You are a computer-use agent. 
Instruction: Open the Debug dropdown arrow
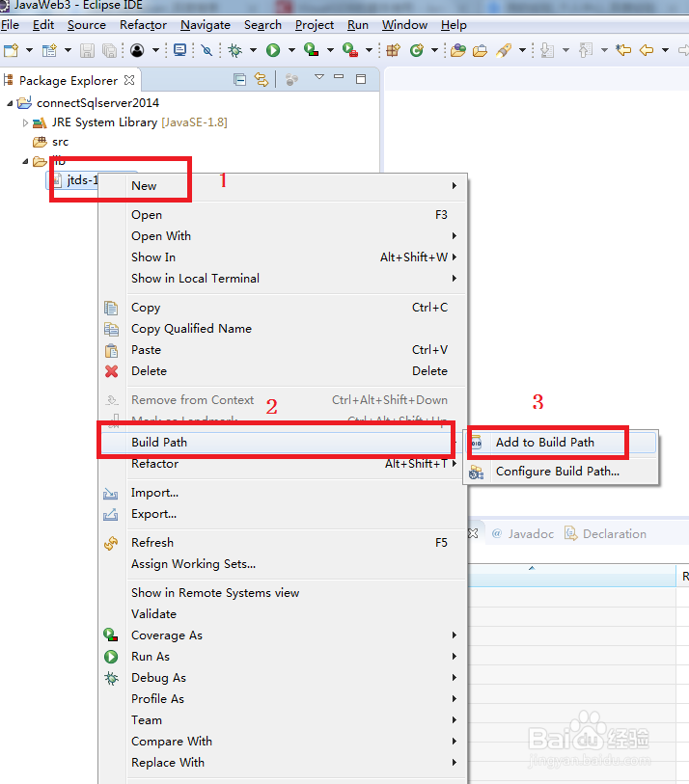[x=253, y=50]
